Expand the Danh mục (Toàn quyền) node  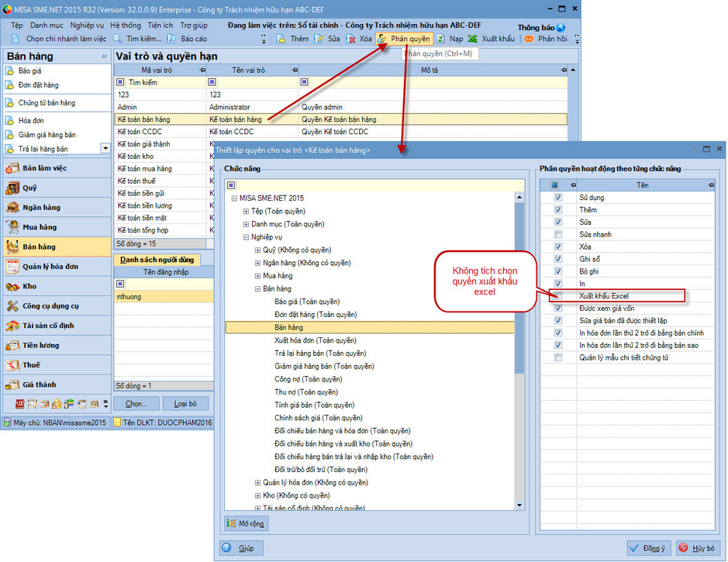246,225
